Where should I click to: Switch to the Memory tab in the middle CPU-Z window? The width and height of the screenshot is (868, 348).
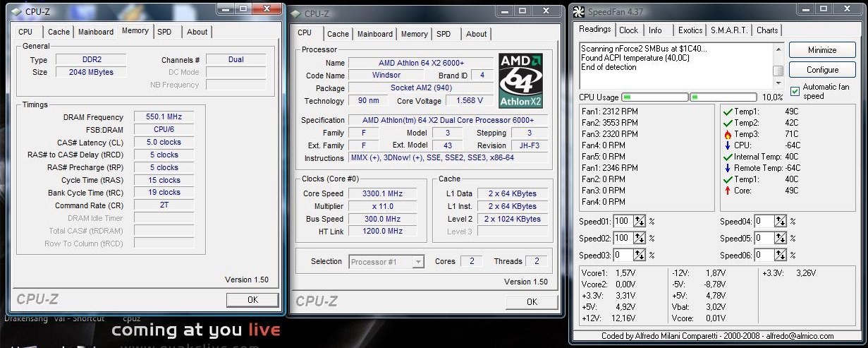pyautogui.click(x=414, y=34)
